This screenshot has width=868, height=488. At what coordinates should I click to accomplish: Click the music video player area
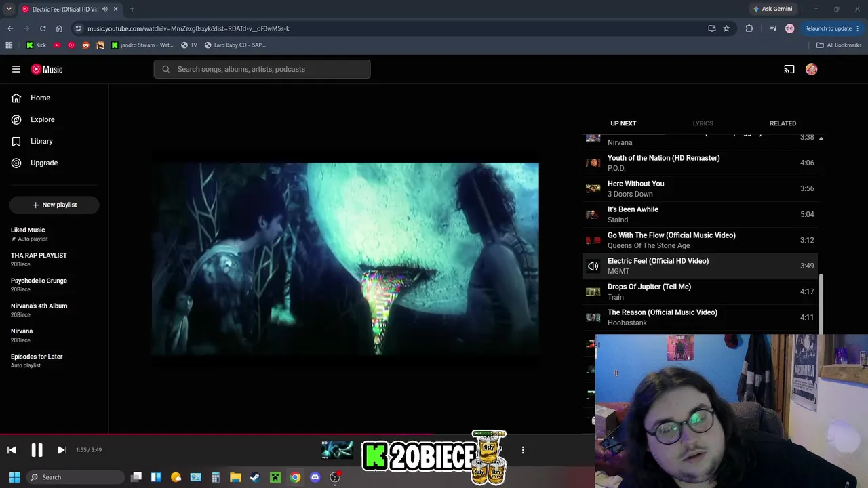coord(345,258)
